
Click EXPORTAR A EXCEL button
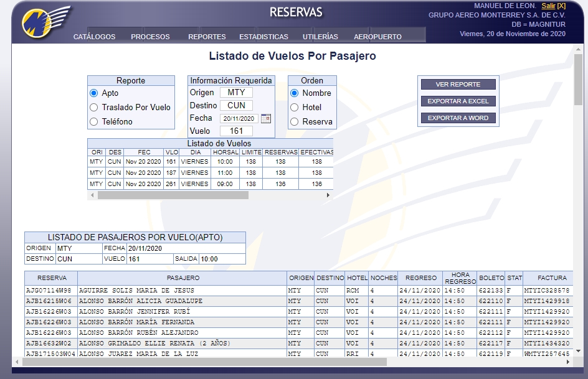pos(458,101)
